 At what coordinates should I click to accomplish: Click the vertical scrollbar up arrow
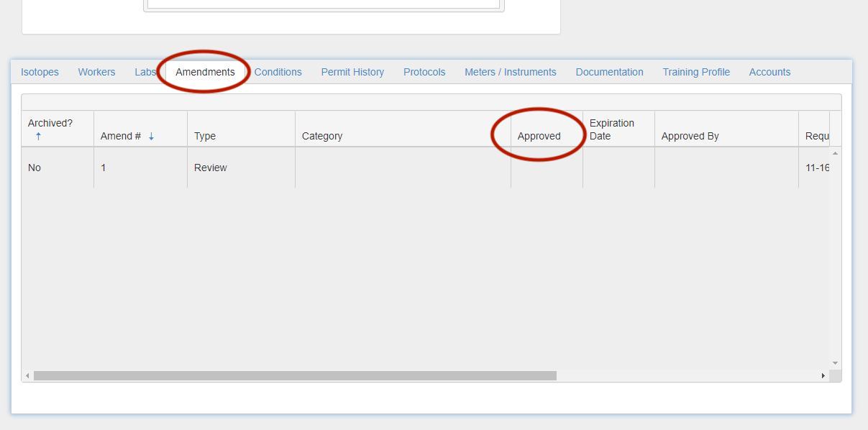coord(835,153)
